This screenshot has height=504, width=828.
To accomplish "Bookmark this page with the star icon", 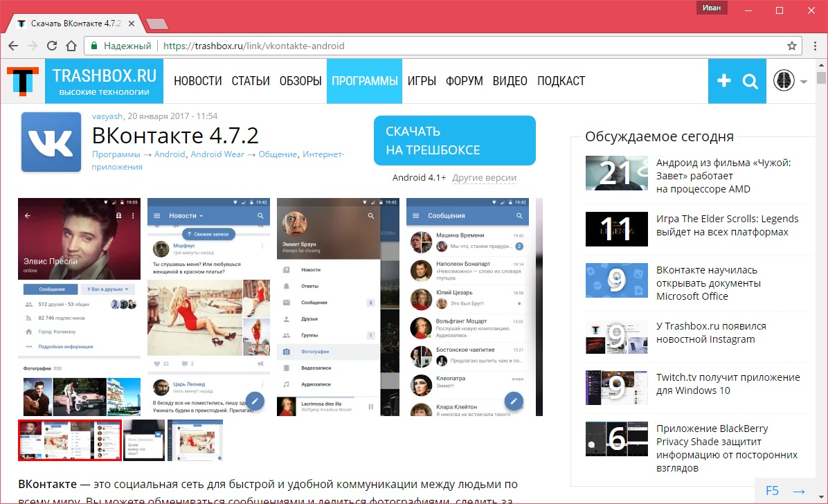I will (791, 46).
